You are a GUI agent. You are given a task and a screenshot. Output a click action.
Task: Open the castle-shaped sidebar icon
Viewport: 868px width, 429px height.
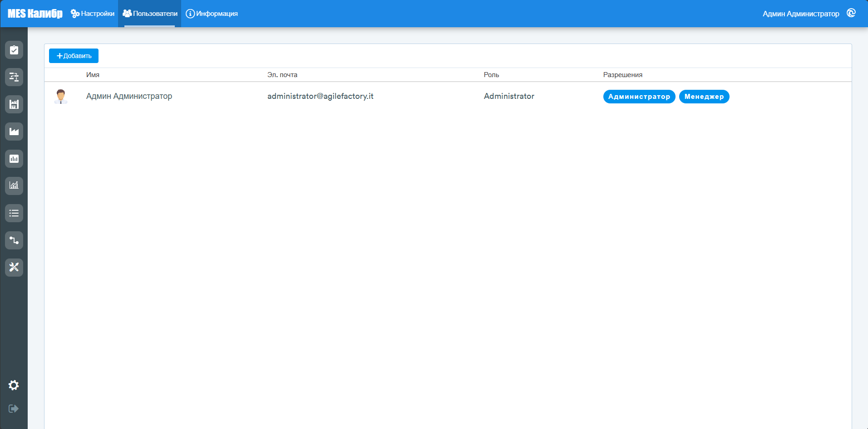click(x=14, y=104)
